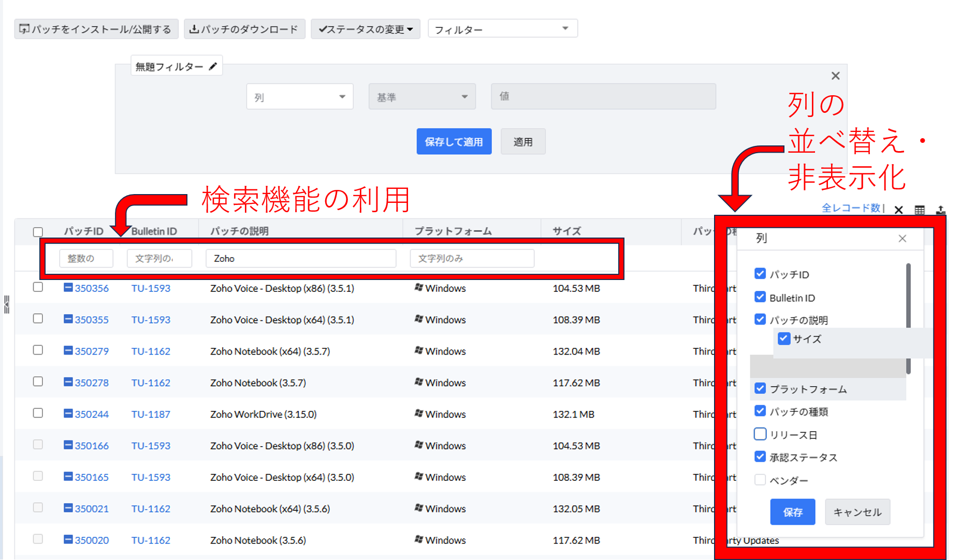Uncheck パッチの説明 in the column panel
Image resolution: width=960 pixels, height=560 pixels.
760,319
